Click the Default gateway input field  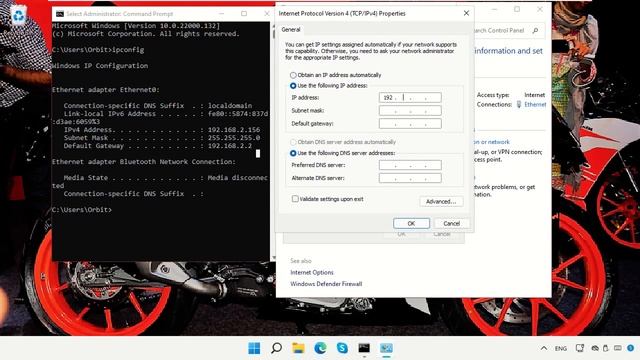410,124
